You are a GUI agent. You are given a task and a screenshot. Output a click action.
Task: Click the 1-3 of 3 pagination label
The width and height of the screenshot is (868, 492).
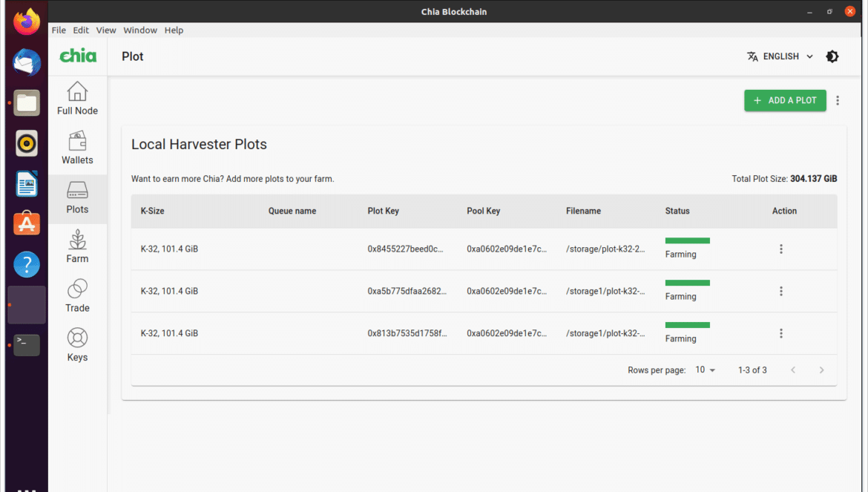(x=752, y=370)
